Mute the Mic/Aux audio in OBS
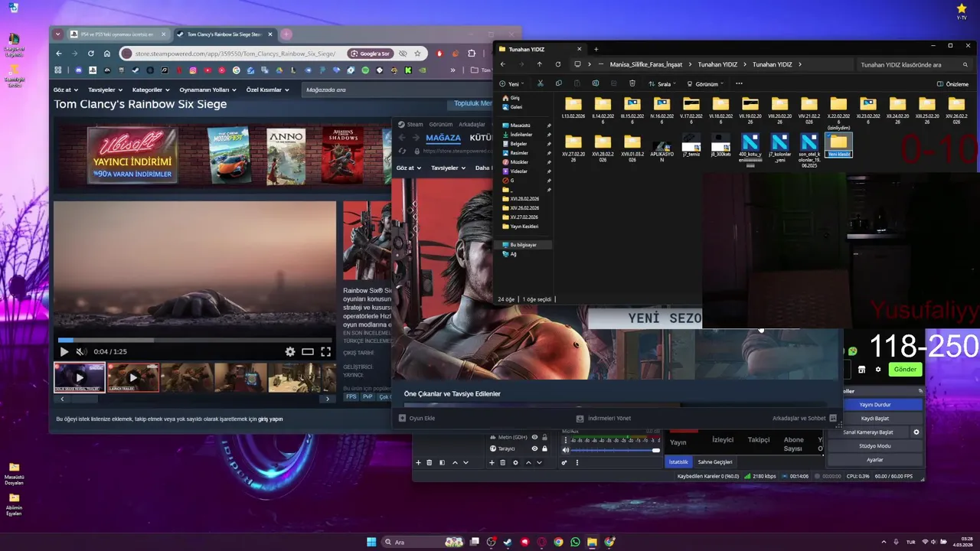The width and height of the screenshot is (980, 551). click(566, 450)
